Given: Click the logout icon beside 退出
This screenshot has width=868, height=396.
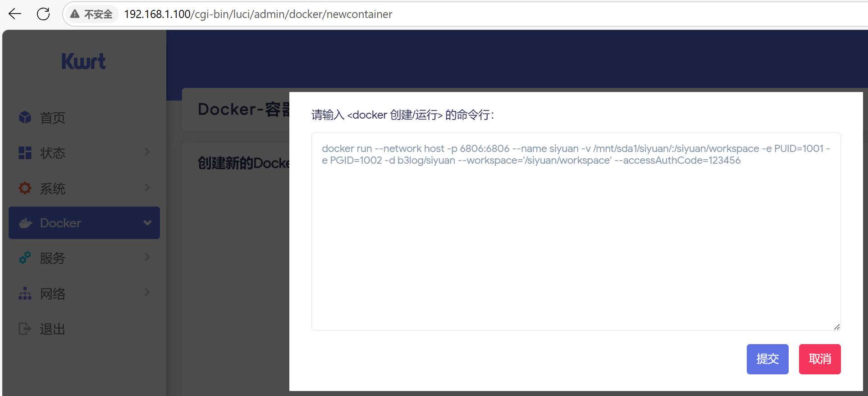Looking at the screenshot, I should pyautogui.click(x=25, y=329).
